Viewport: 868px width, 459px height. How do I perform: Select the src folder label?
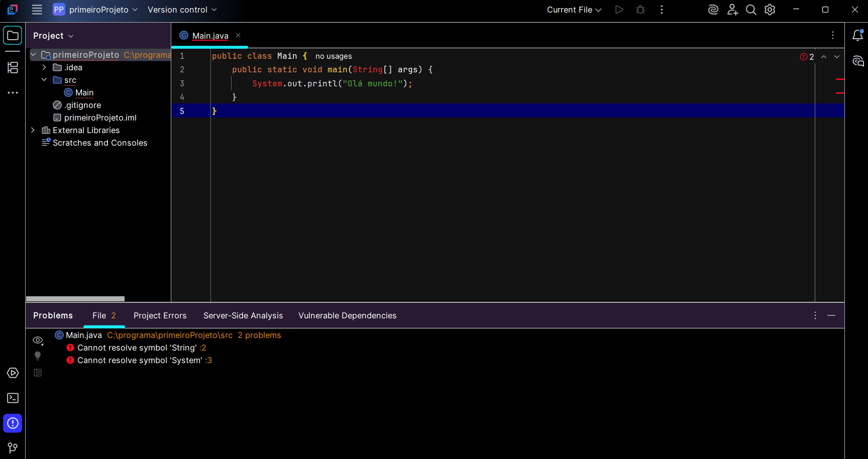[70, 80]
